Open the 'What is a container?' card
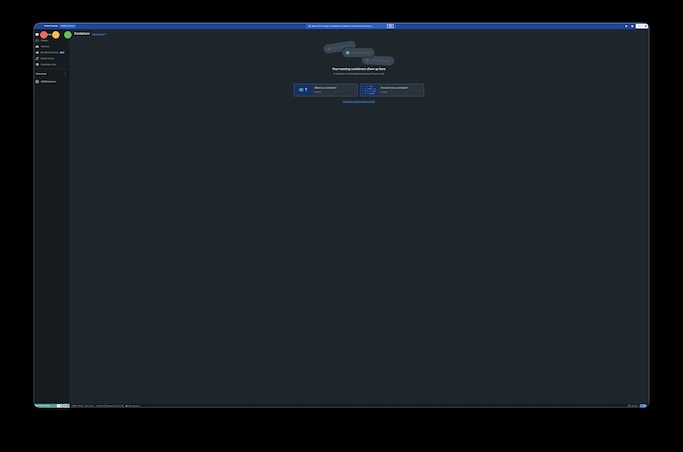683x452 pixels. point(325,90)
